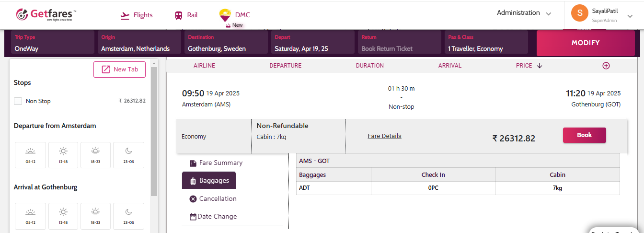Click the DMC location pin icon
This screenshot has width=644, height=233.
(225, 15)
